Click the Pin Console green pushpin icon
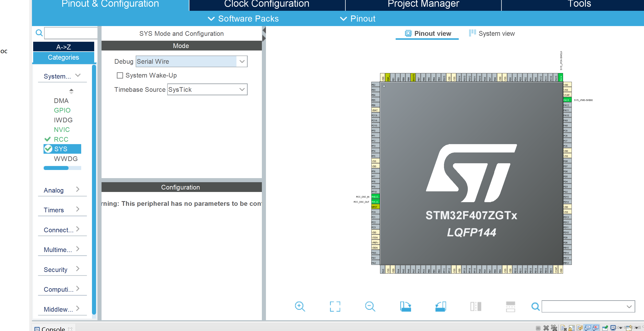This screenshot has width=644, height=331. (605, 328)
